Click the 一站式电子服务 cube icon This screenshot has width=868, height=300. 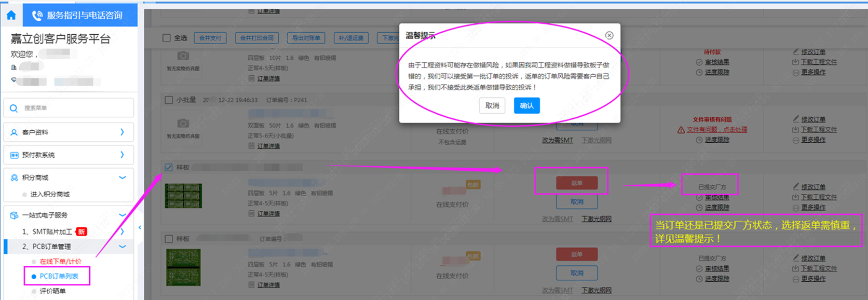coord(14,215)
